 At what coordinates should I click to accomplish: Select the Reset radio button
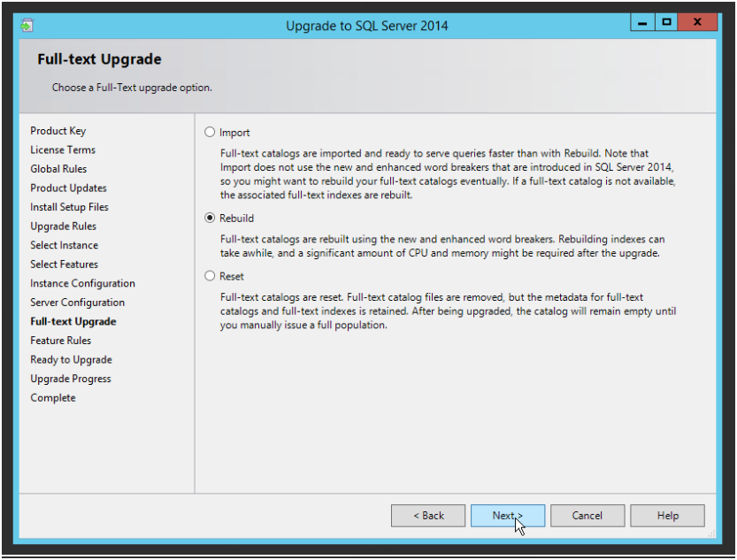click(210, 276)
